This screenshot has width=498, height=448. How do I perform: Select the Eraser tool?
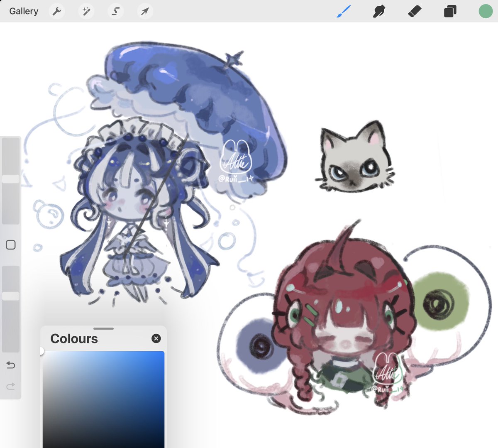click(x=415, y=11)
